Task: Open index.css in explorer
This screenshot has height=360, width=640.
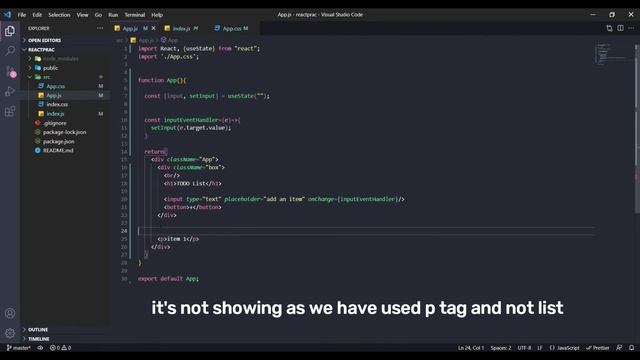Action: point(57,104)
